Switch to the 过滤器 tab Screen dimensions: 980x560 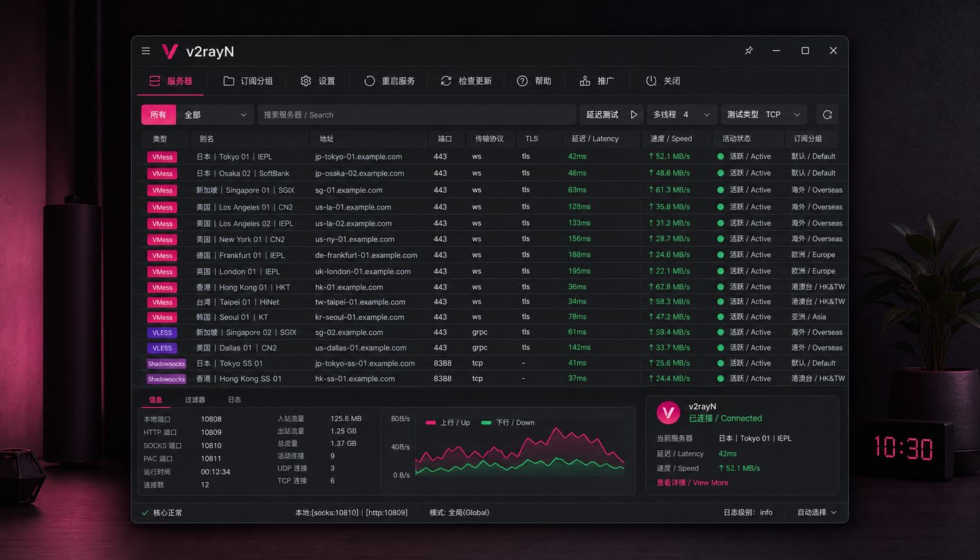[195, 400]
